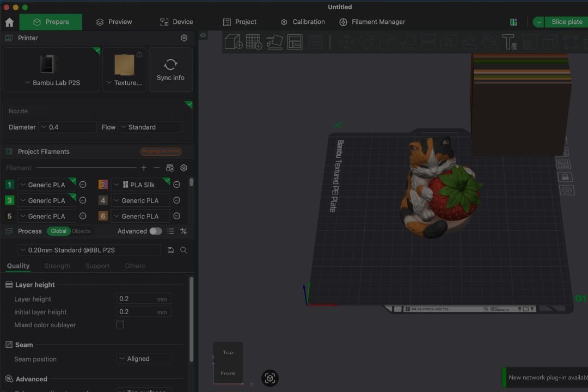Enable Mixed color sublayer checkbox
The image size is (588, 392).
[x=120, y=324]
